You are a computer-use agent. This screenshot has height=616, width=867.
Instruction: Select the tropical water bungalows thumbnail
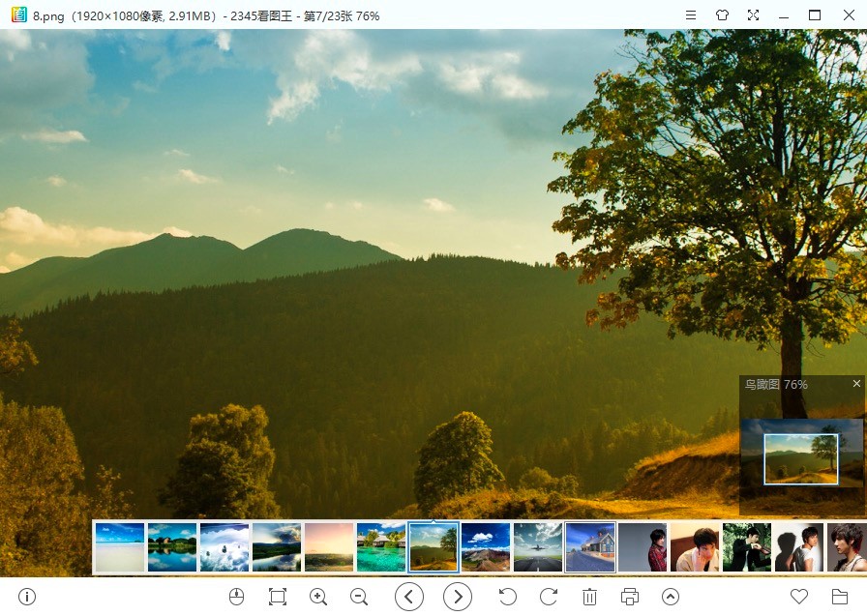click(381, 547)
